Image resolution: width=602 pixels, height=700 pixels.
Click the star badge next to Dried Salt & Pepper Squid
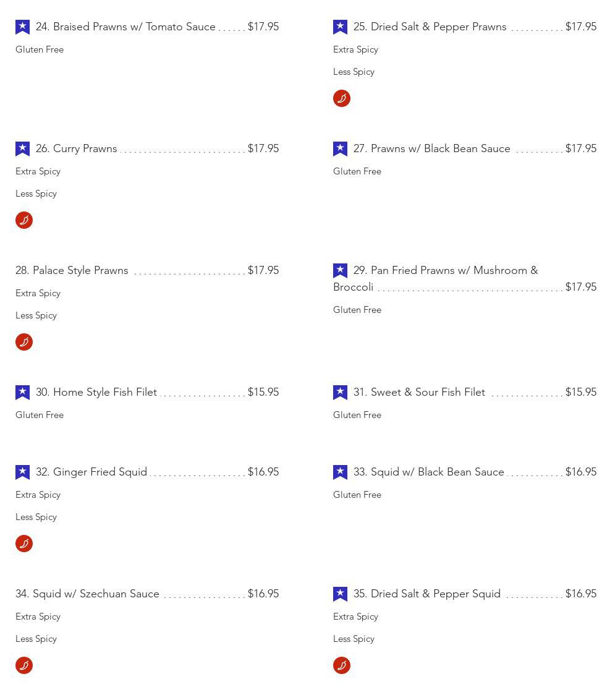pyautogui.click(x=340, y=594)
